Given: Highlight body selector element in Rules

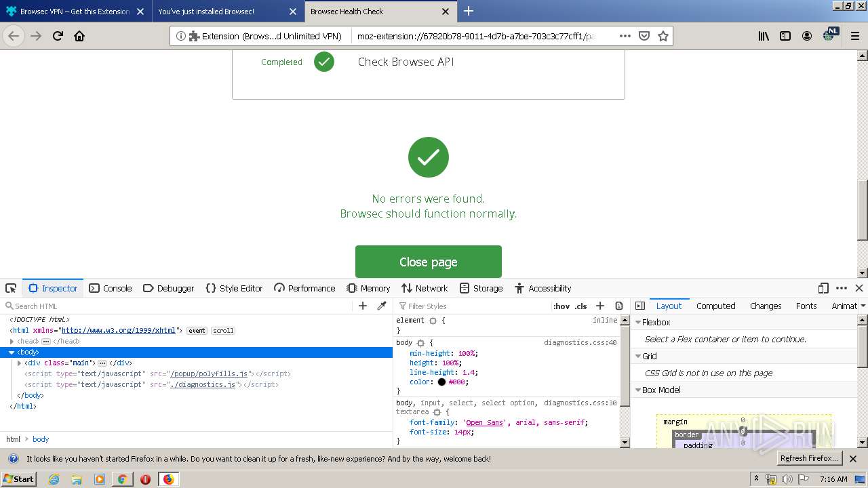Looking at the screenshot, I should click(x=420, y=343).
